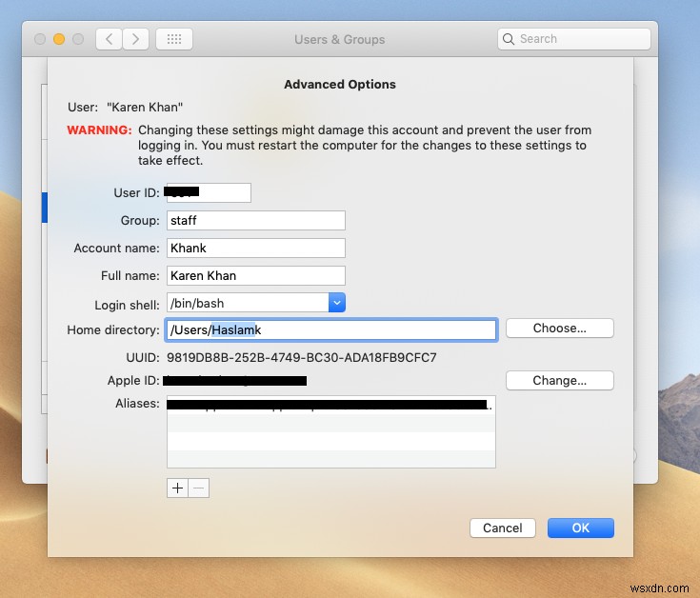700x598 pixels.
Task: Click into the User ID field
Action: pyautogui.click(x=209, y=192)
